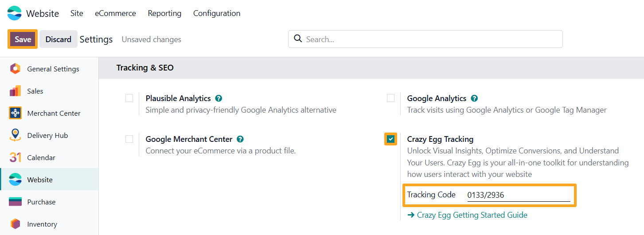Click the Sales bar chart icon
This screenshot has height=235, width=644.
[15, 91]
